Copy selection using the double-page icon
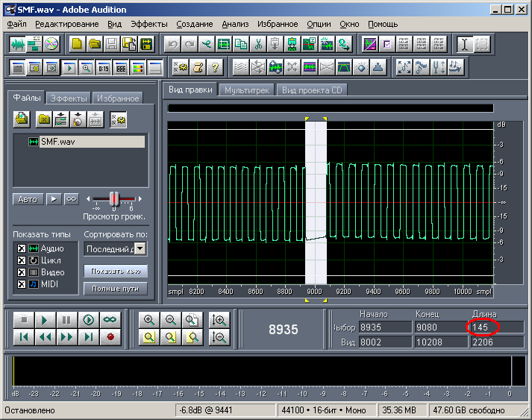 tap(241, 44)
